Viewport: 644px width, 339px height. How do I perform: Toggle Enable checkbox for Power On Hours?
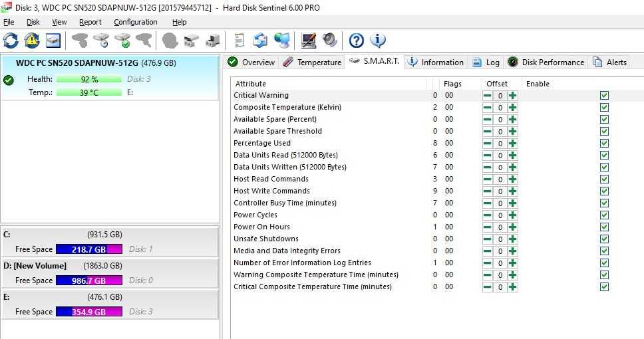(604, 227)
